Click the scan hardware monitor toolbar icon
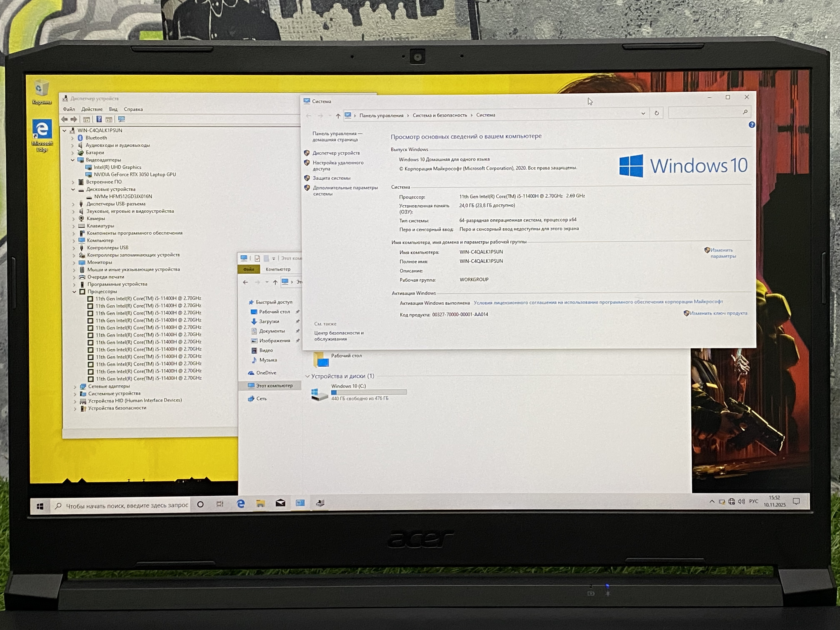 [121, 119]
